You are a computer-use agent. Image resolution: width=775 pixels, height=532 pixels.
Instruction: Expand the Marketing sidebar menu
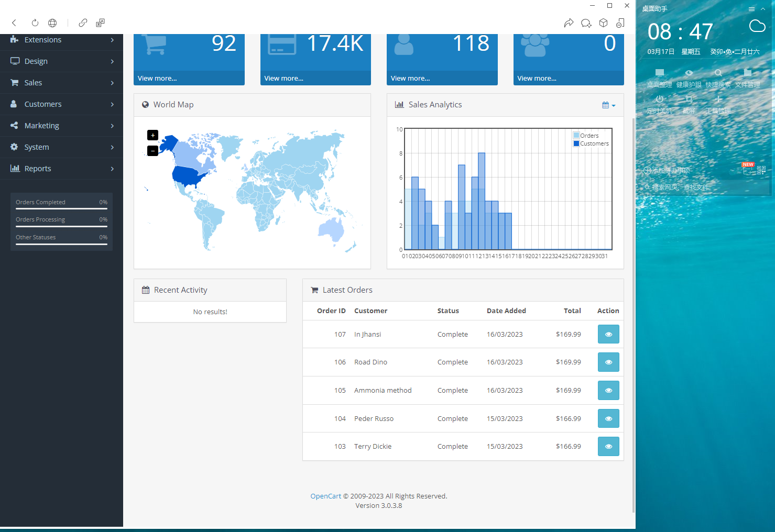[61, 126]
